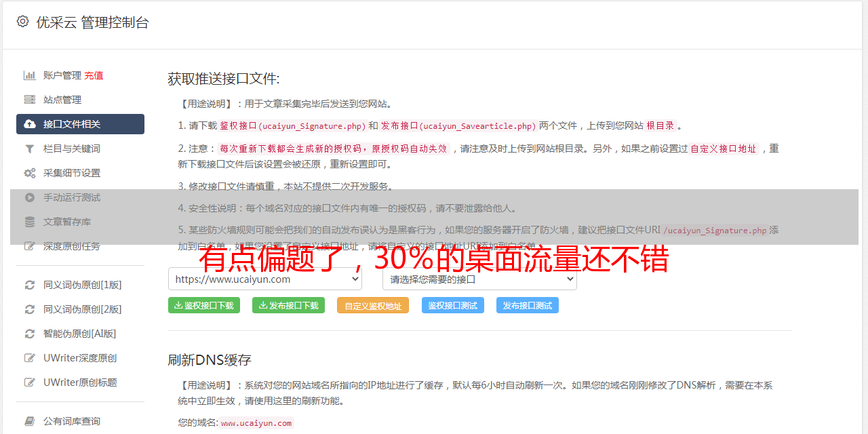Click the 优采云 管理控制台 title

(92, 22)
